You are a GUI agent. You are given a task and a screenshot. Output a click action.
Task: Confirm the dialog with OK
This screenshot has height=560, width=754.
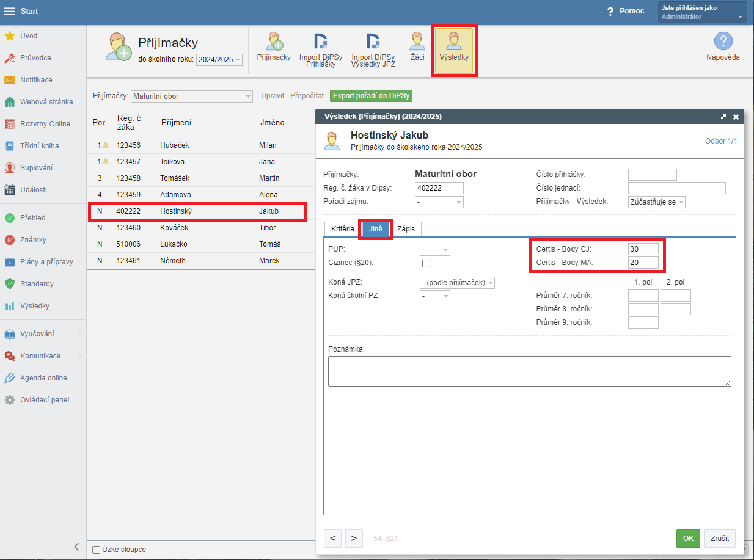click(x=688, y=539)
